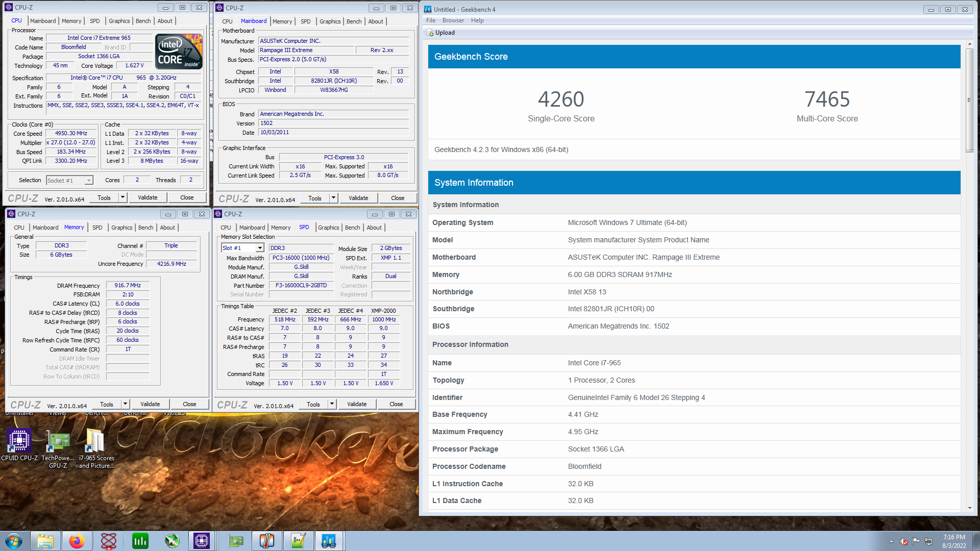Click the muted volume tray icon
Viewport: 980px width, 551px height.
pyautogui.click(x=904, y=541)
